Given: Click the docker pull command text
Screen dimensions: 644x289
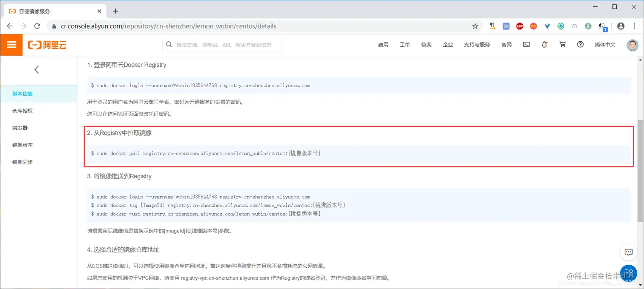Looking at the screenshot, I should click(206, 153).
